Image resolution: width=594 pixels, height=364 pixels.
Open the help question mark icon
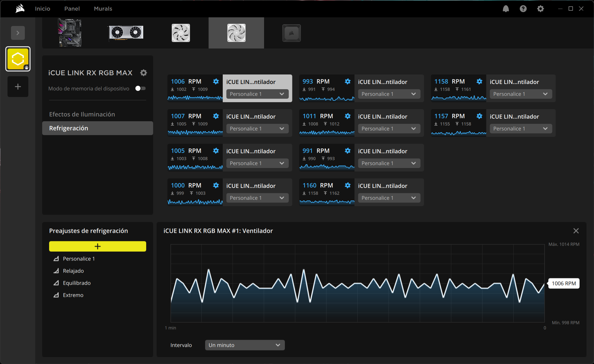pyautogui.click(x=523, y=9)
